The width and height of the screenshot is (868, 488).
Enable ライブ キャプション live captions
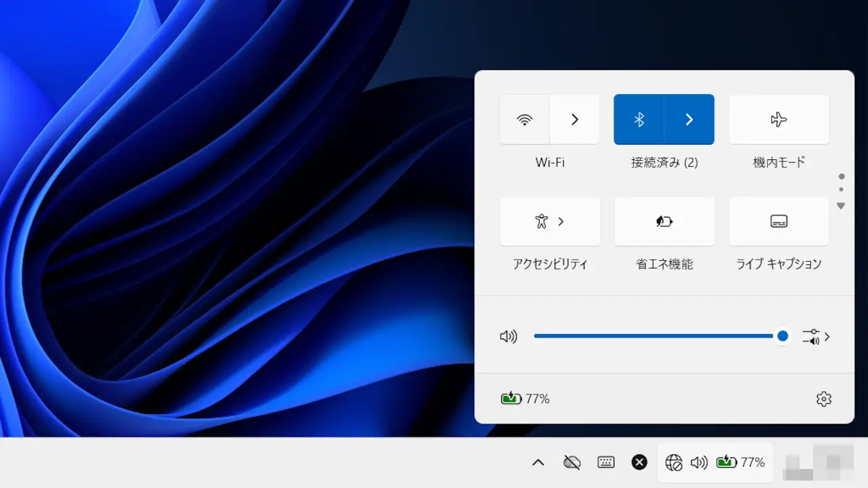[778, 222]
